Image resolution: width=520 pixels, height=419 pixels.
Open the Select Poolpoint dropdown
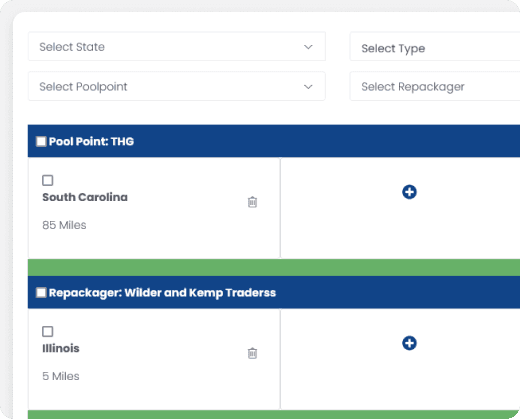tap(177, 86)
